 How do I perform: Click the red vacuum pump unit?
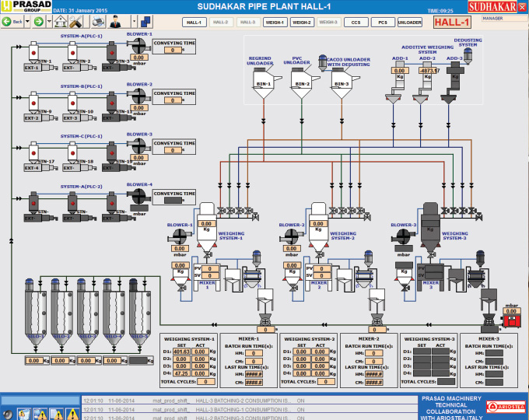point(511,320)
